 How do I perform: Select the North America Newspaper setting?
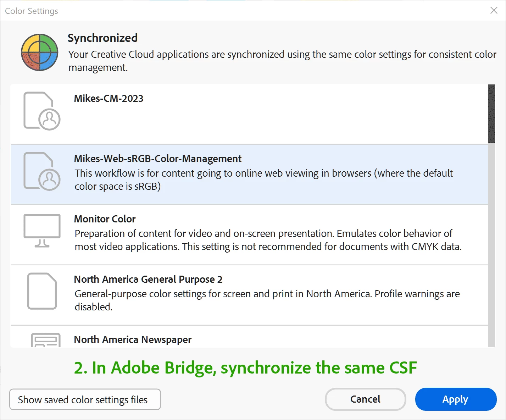133,340
